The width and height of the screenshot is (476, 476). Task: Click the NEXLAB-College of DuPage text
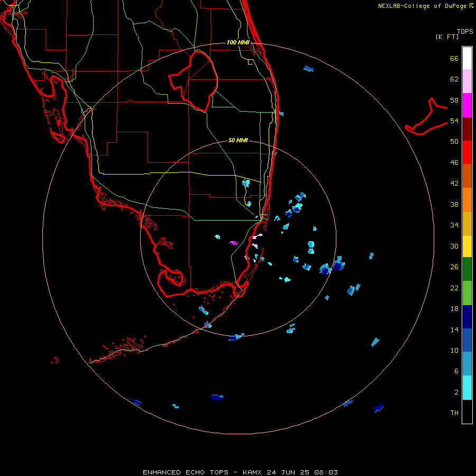(x=422, y=6)
